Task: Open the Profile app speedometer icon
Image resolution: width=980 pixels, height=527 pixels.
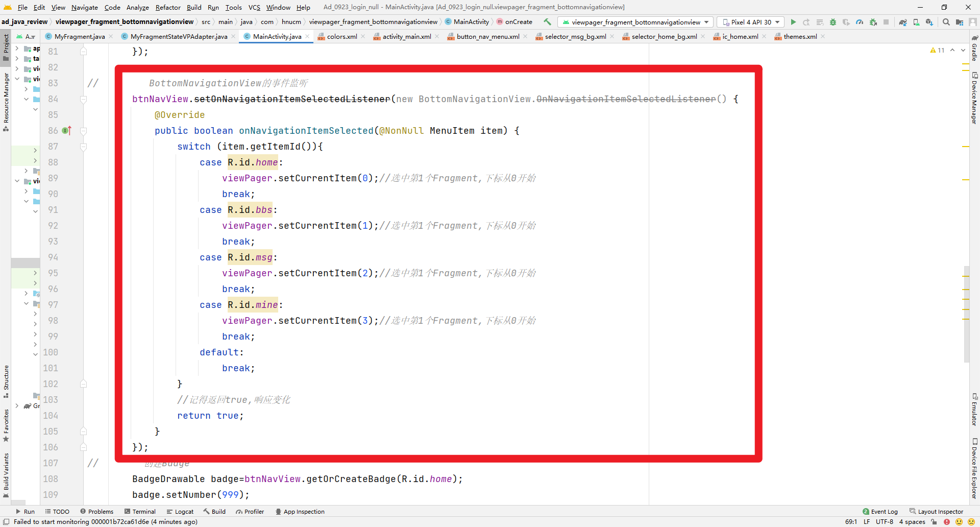Action: [x=860, y=22]
